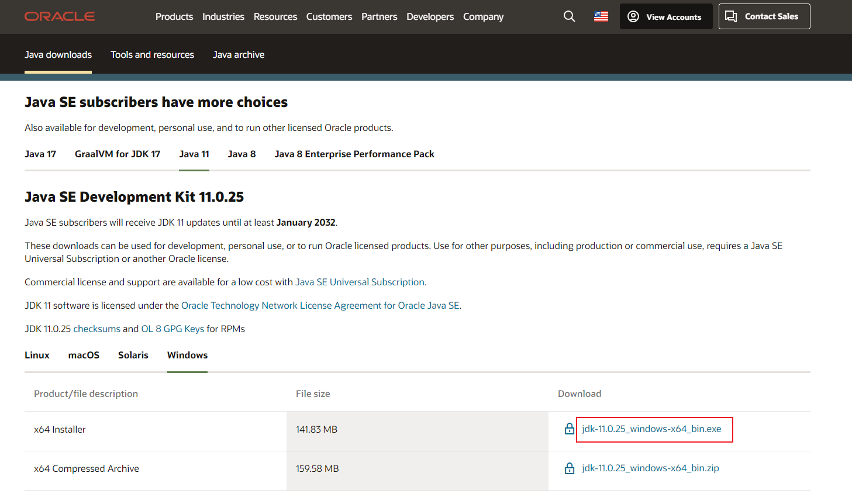
Task: Open Developers menu
Action: 430,16
